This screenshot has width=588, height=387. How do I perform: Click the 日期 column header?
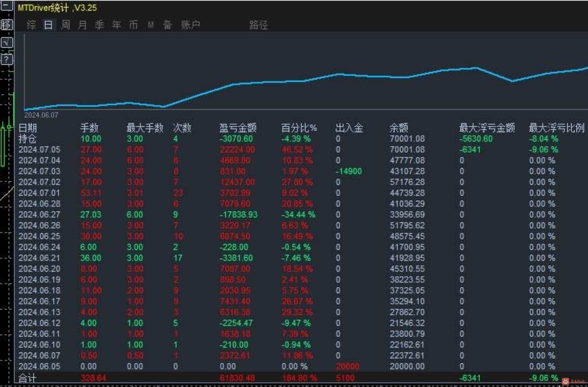(x=28, y=128)
